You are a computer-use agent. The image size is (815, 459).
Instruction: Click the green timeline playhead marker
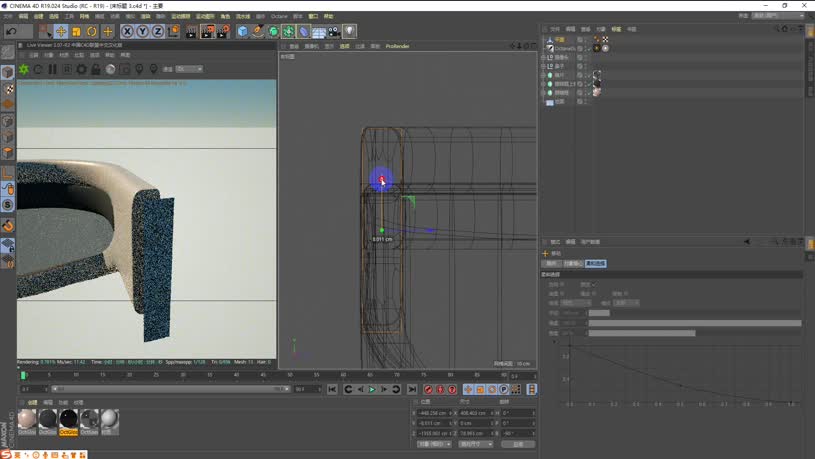point(23,375)
